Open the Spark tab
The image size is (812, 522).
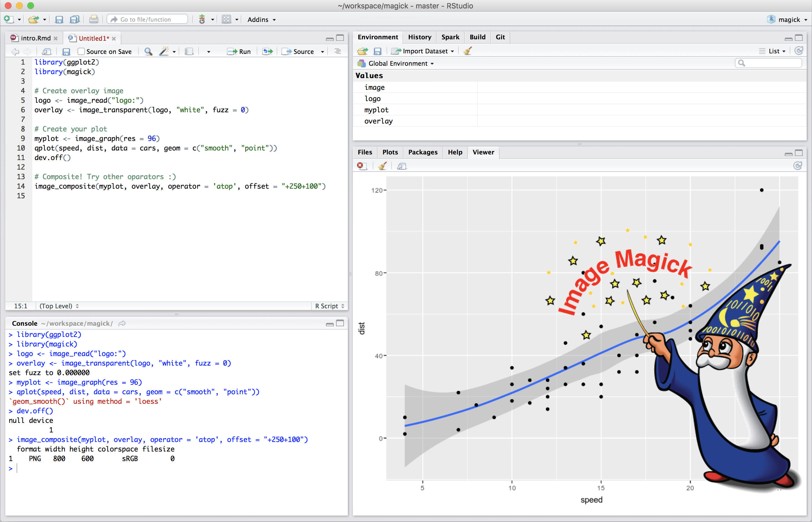point(450,37)
